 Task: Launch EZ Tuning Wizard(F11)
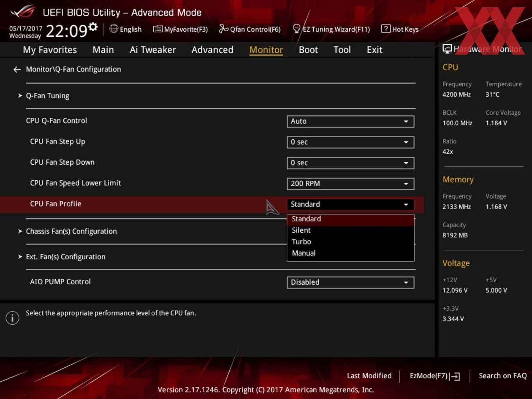click(x=331, y=29)
